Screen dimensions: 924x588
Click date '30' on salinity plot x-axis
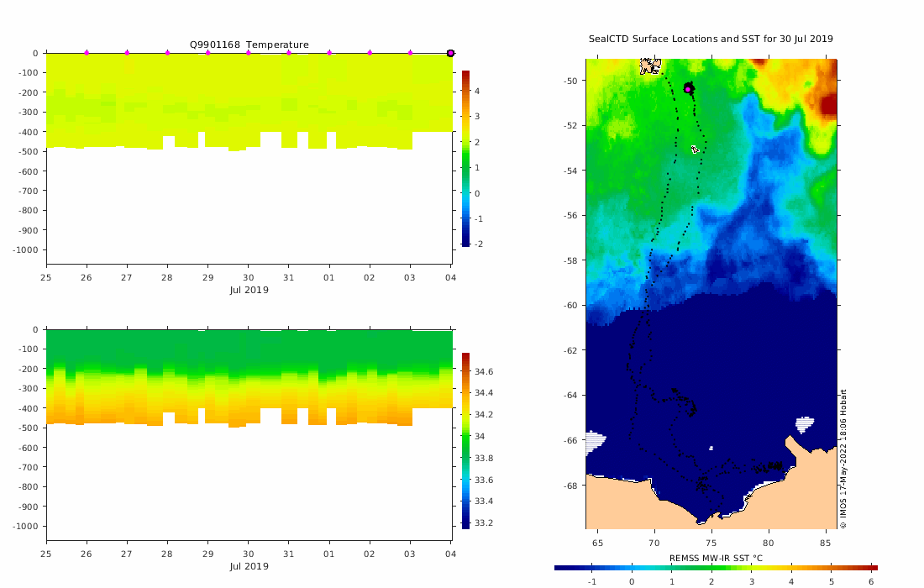tap(248, 554)
